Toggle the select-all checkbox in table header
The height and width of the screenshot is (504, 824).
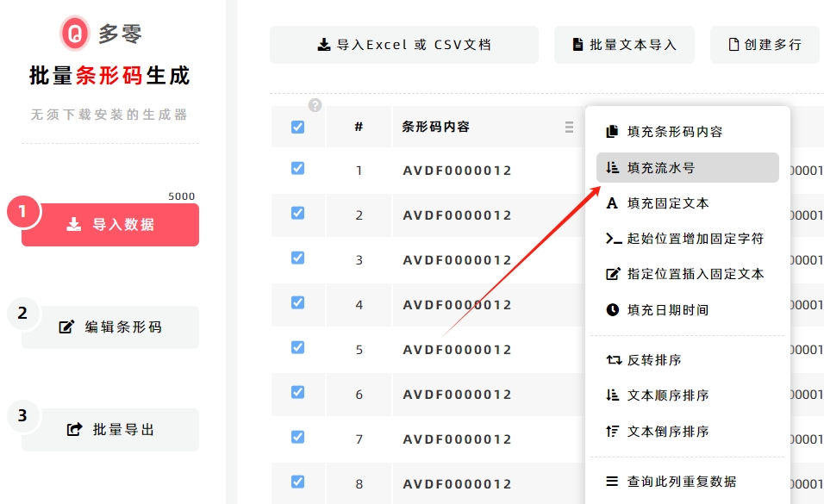[297, 127]
